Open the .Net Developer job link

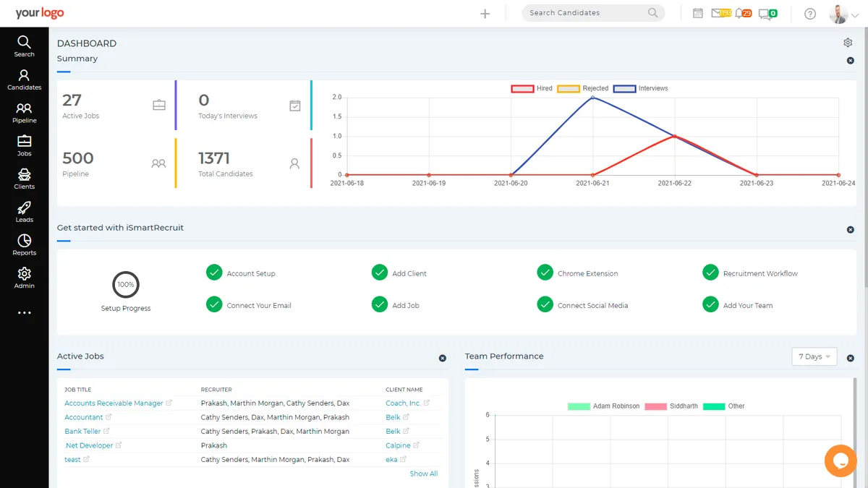pos(89,445)
